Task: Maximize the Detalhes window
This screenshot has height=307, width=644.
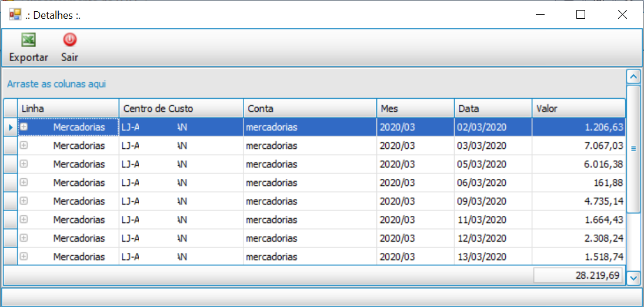Action: [580, 15]
